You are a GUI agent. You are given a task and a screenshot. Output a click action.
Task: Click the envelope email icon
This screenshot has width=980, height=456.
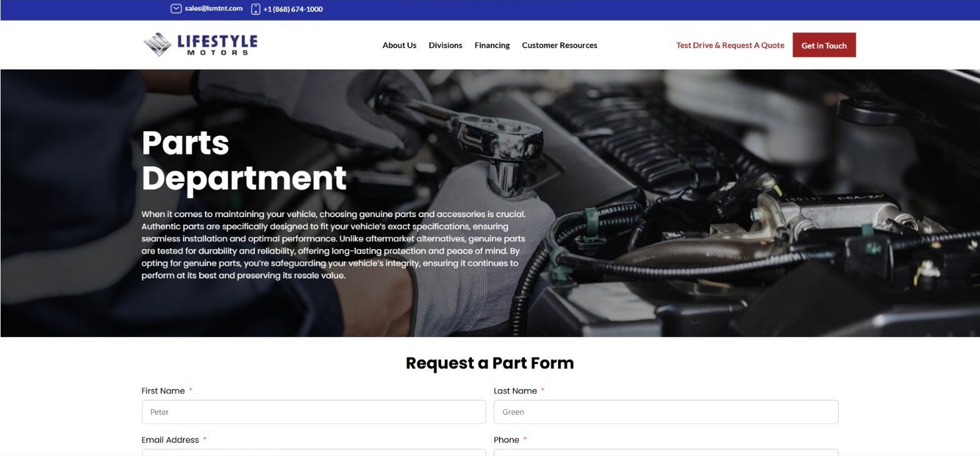[176, 9]
